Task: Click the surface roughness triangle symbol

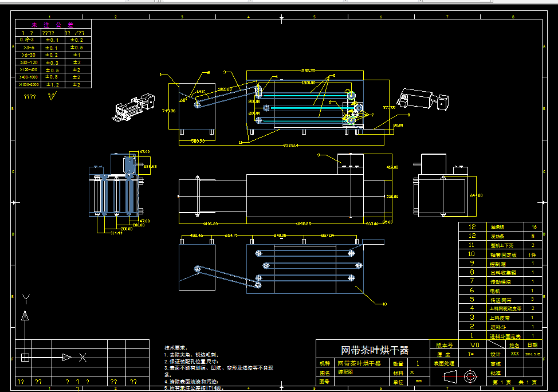Action: pos(52,96)
